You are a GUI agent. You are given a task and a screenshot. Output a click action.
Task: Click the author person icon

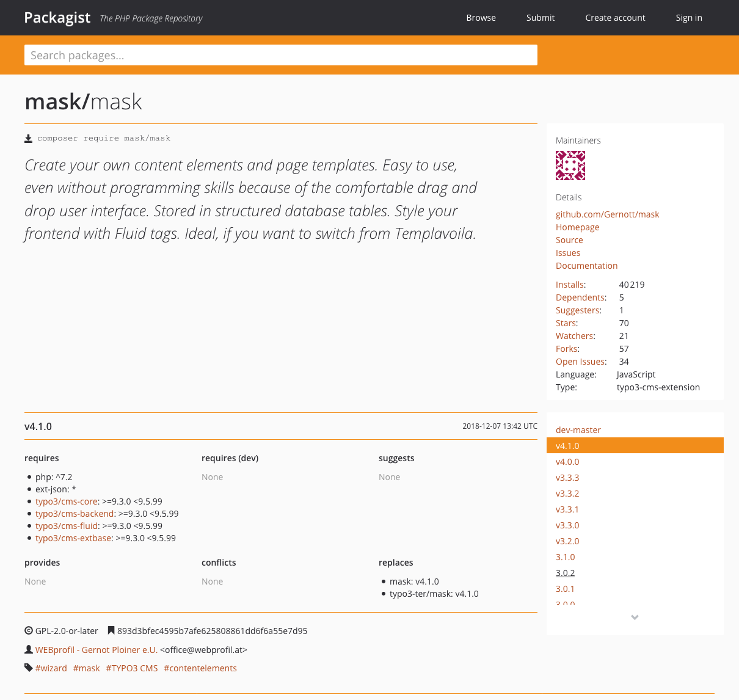[28, 650]
